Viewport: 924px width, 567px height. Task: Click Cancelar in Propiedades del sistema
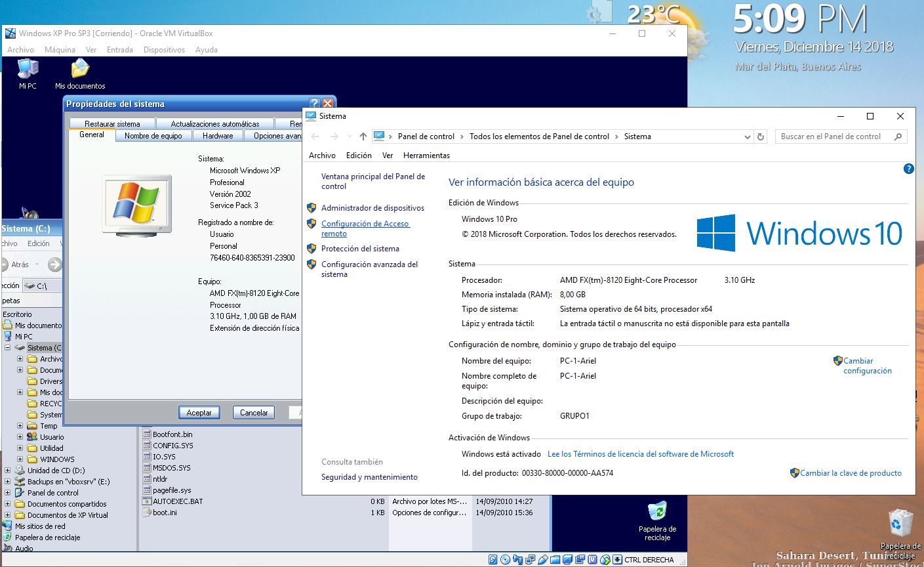pyautogui.click(x=254, y=413)
